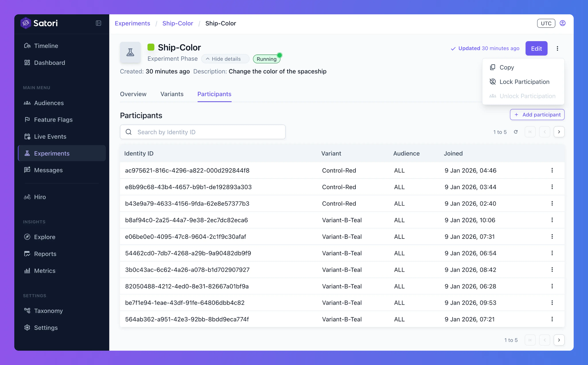Collapse the sidebar panel icon
This screenshot has width=588, height=365.
pyautogui.click(x=98, y=23)
